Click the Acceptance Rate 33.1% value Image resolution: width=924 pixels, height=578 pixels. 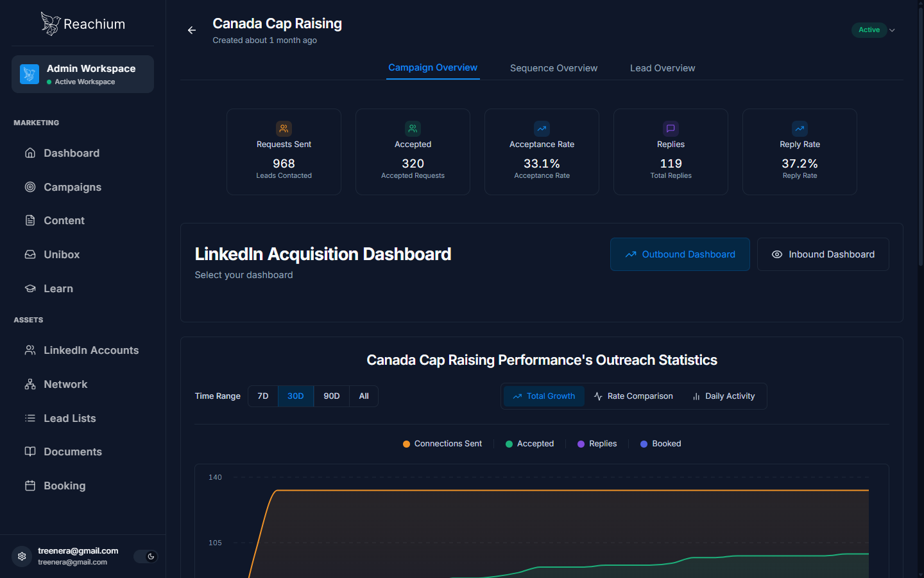tap(542, 164)
